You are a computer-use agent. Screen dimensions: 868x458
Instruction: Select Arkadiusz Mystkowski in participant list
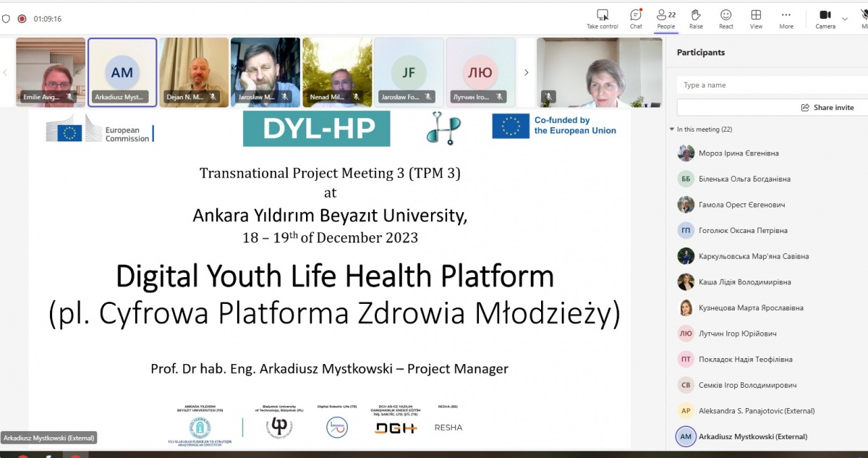752,436
